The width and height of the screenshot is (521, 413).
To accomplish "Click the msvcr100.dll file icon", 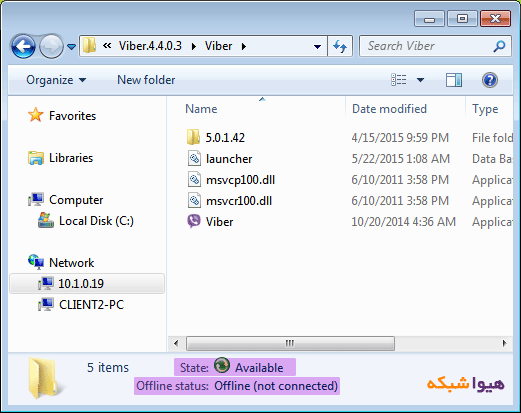I will pos(194,200).
